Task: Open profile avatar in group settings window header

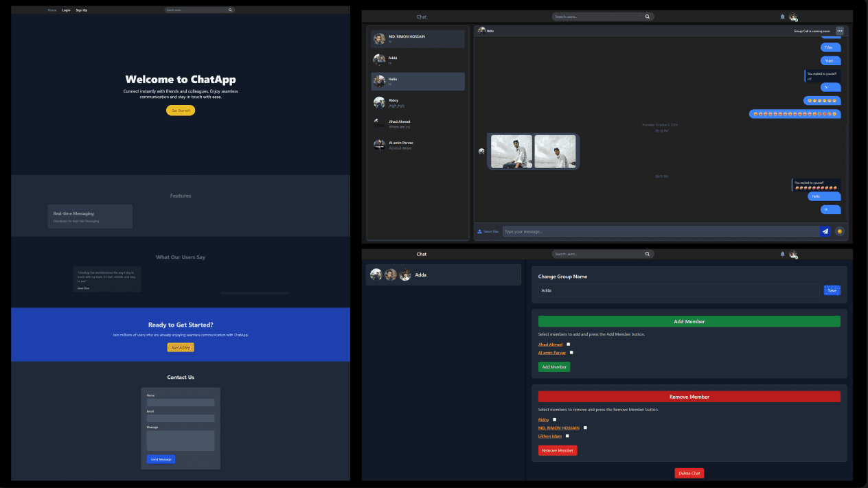Action: 793,255
